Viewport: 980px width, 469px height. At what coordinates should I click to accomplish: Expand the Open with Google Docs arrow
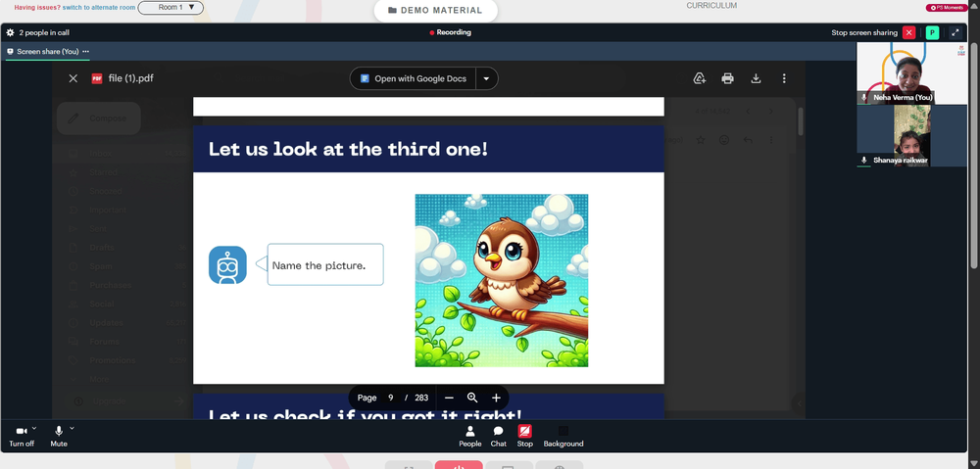(486, 78)
